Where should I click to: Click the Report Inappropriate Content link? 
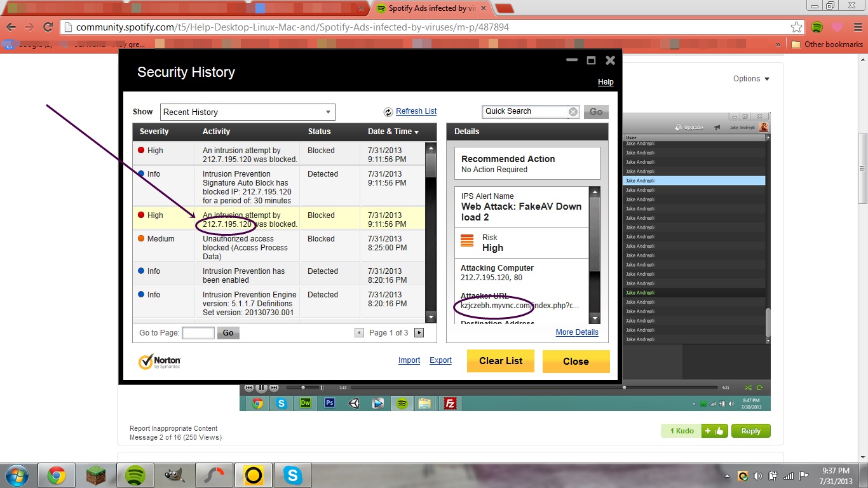coord(173,428)
